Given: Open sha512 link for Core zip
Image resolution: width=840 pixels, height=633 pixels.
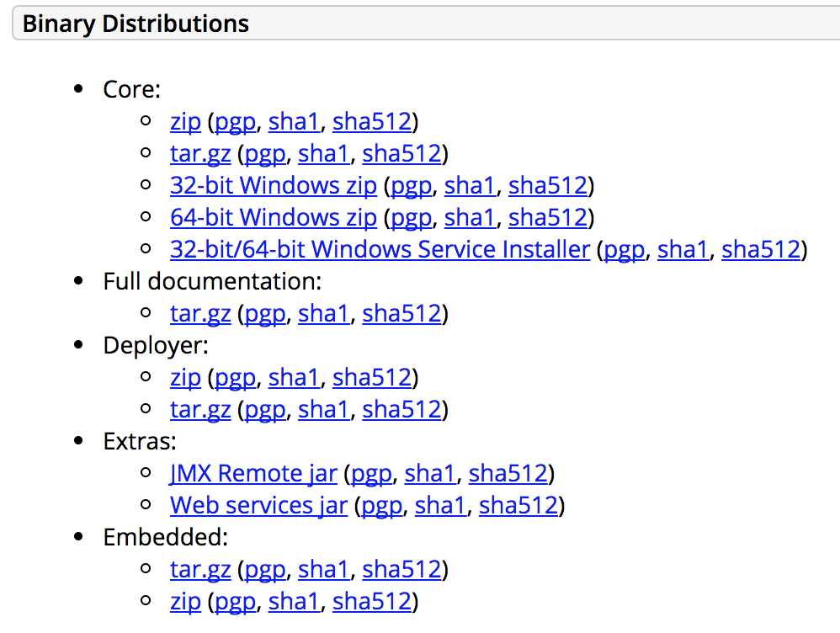Looking at the screenshot, I should (372, 122).
